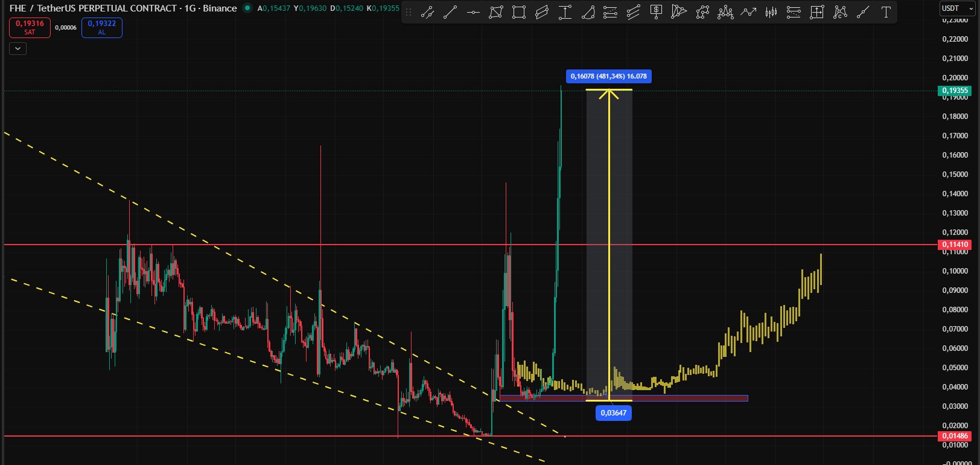Screen dimensions: 980x465
Task: Select the Triangle Pattern tool
Action: [679, 12]
